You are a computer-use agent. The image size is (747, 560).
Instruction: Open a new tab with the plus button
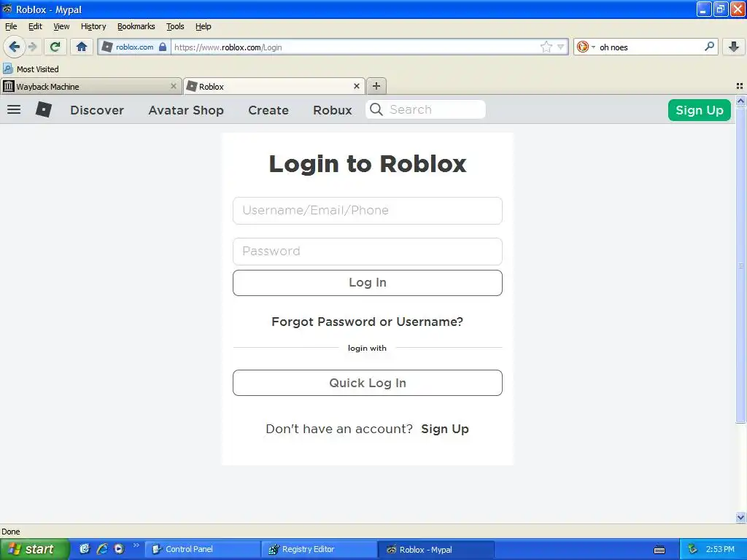(x=376, y=86)
